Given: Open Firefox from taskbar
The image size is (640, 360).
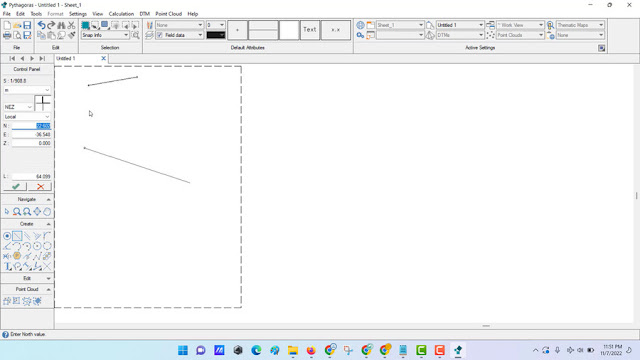Looking at the screenshot, I should [x=311, y=350].
